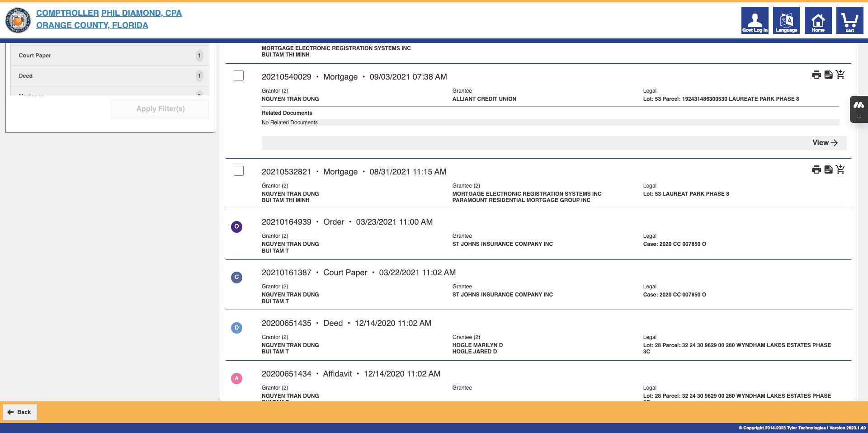Select the checkbox for Mortgage 20210540029
Viewport: 868px width, 433px height.
[239, 75]
